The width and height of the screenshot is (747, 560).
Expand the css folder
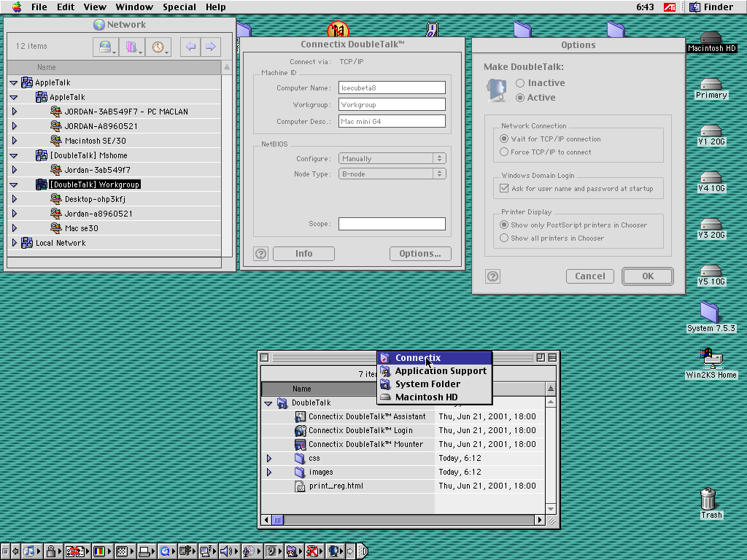tap(269, 458)
